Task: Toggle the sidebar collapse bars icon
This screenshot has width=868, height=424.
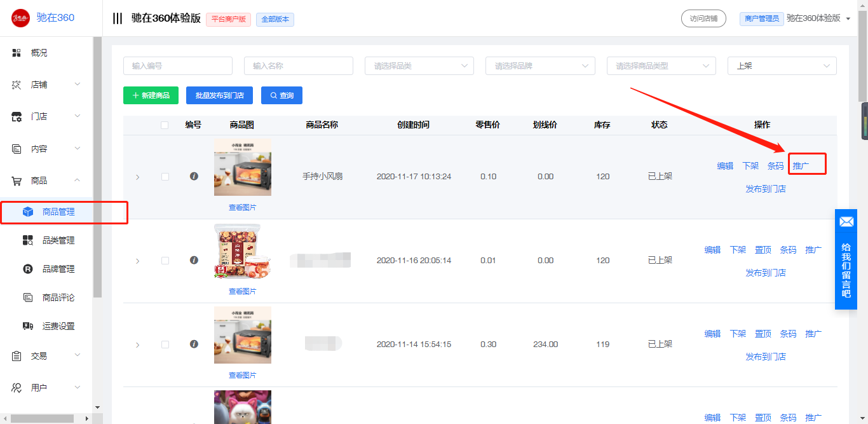Action: pos(118,18)
